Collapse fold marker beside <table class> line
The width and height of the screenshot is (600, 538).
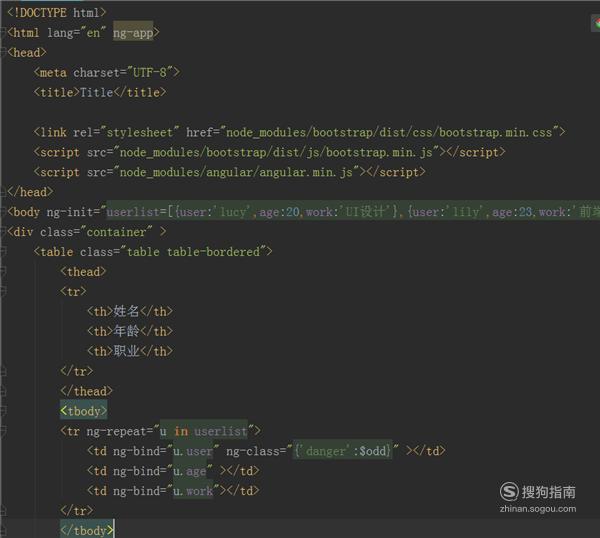click(x=3, y=251)
